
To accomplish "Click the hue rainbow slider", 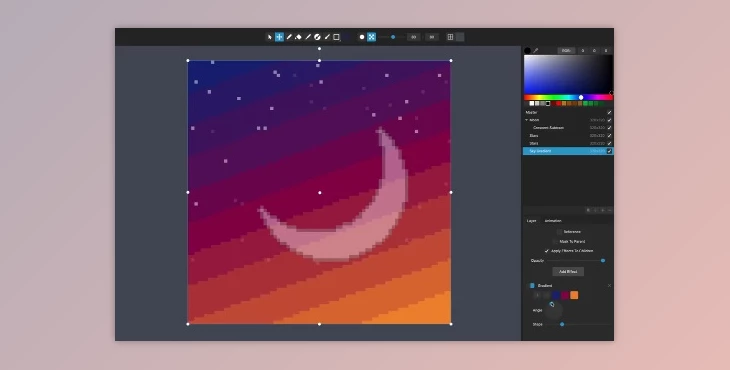I will coord(568,97).
